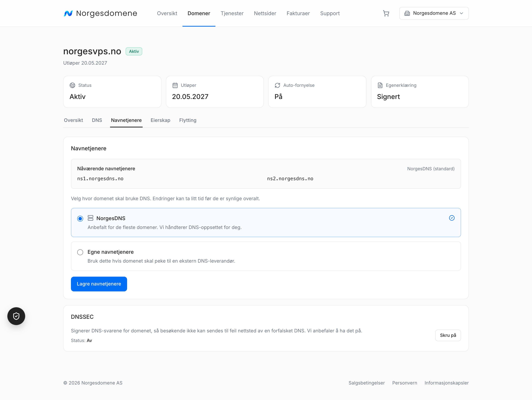
Task: Turn on DNSSEC with Skru på
Action: [x=448, y=335]
